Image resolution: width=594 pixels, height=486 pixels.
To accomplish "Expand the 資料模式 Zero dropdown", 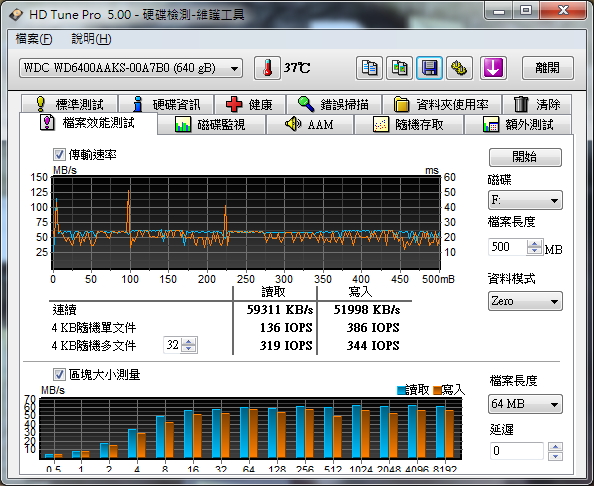I will [525, 302].
